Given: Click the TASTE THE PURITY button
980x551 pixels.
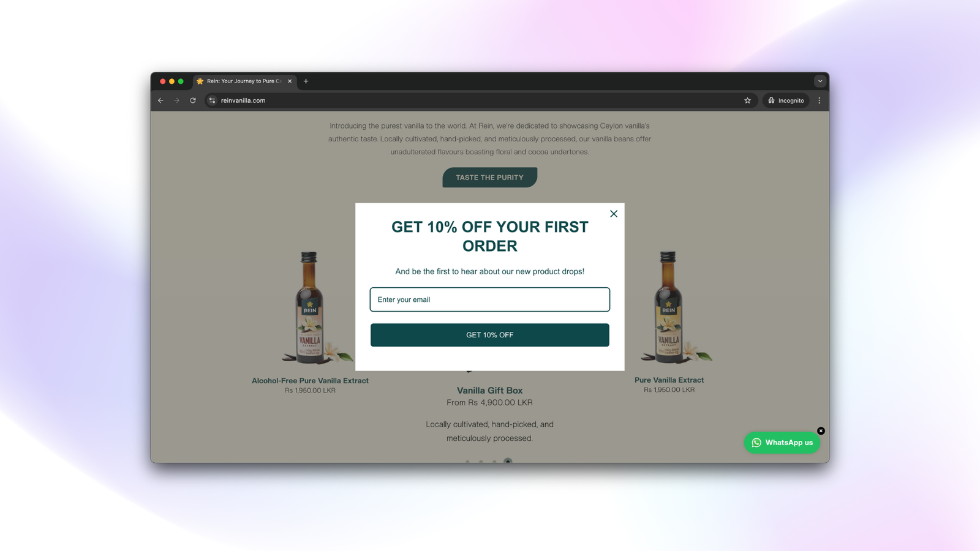Looking at the screenshot, I should (490, 178).
